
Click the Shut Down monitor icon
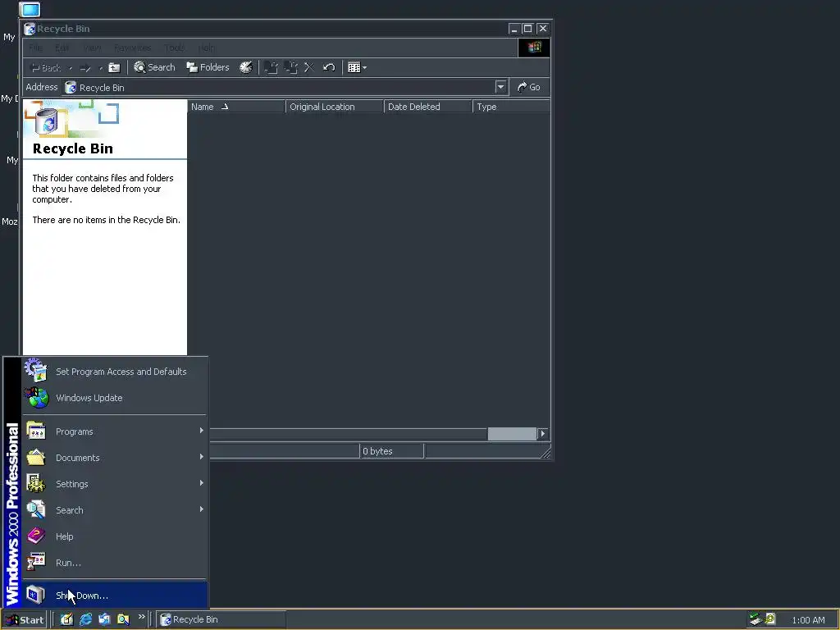(36, 595)
